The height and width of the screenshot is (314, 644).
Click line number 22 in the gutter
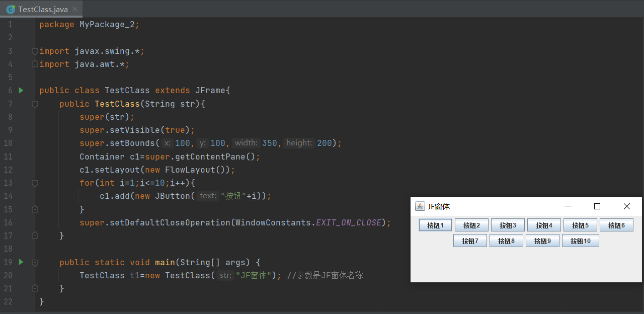(8, 301)
